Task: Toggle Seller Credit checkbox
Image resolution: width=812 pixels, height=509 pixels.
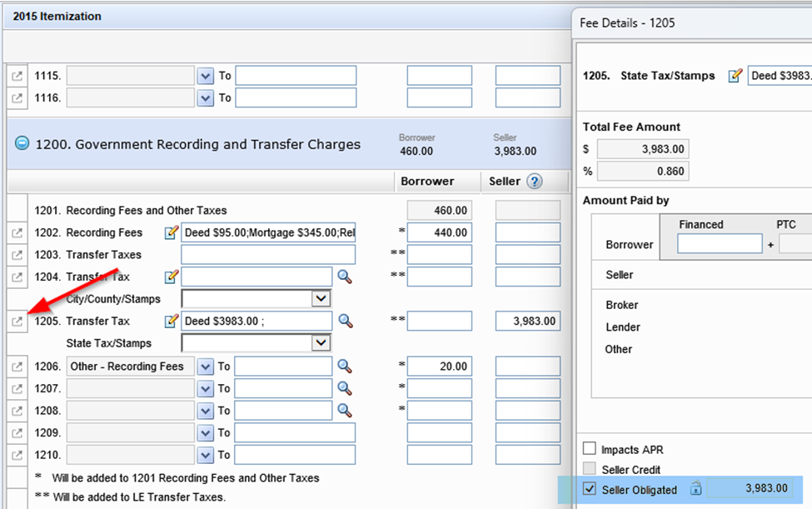Action: 590,469
